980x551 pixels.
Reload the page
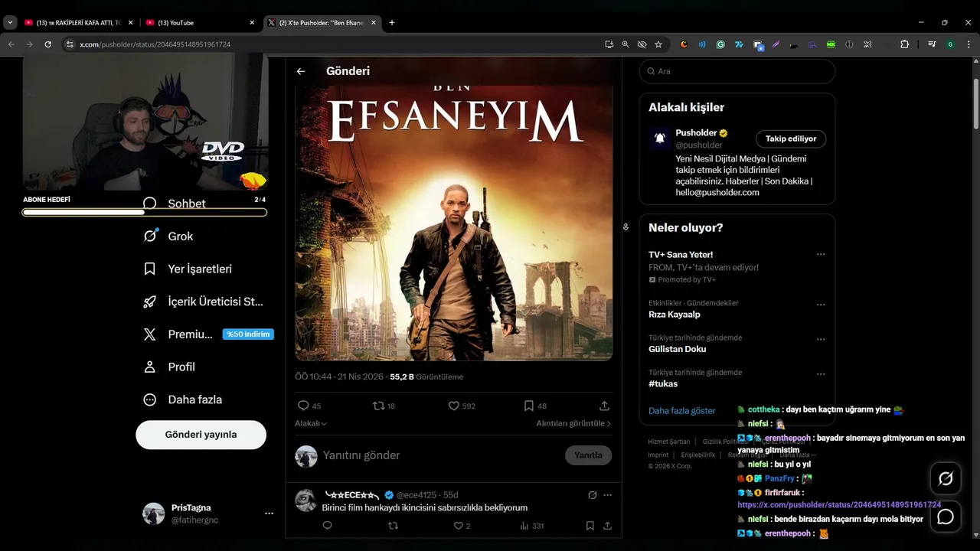(47, 44)
